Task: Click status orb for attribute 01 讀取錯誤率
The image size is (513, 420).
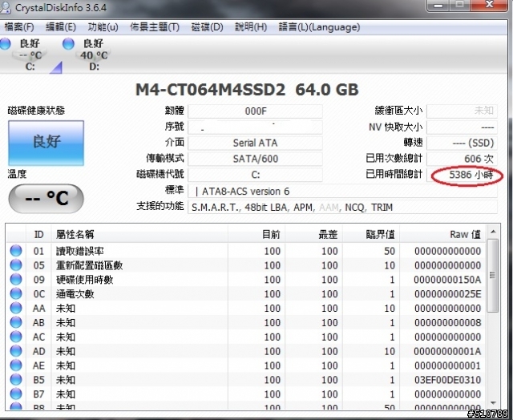Action: (x=16, y=251)
